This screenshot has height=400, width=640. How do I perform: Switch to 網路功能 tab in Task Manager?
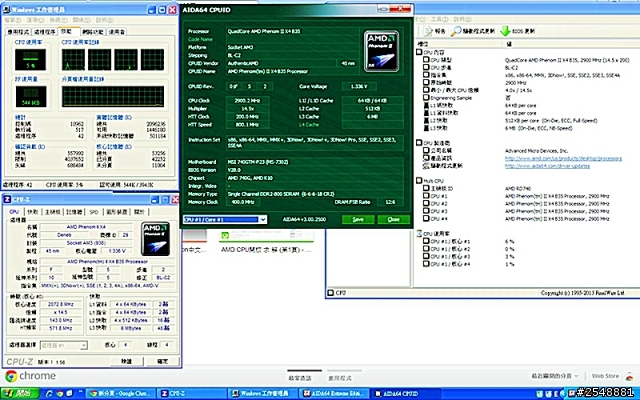click(93, 32)
